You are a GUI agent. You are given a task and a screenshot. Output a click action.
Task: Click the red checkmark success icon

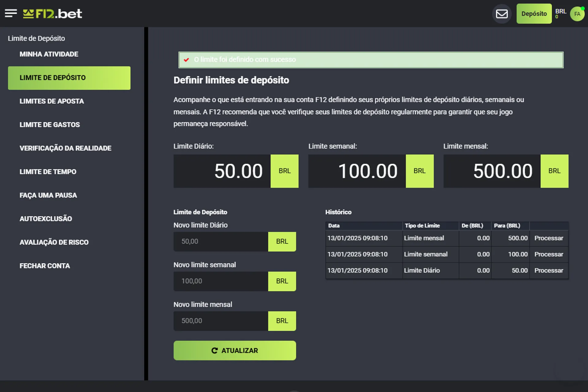[186, 60]
